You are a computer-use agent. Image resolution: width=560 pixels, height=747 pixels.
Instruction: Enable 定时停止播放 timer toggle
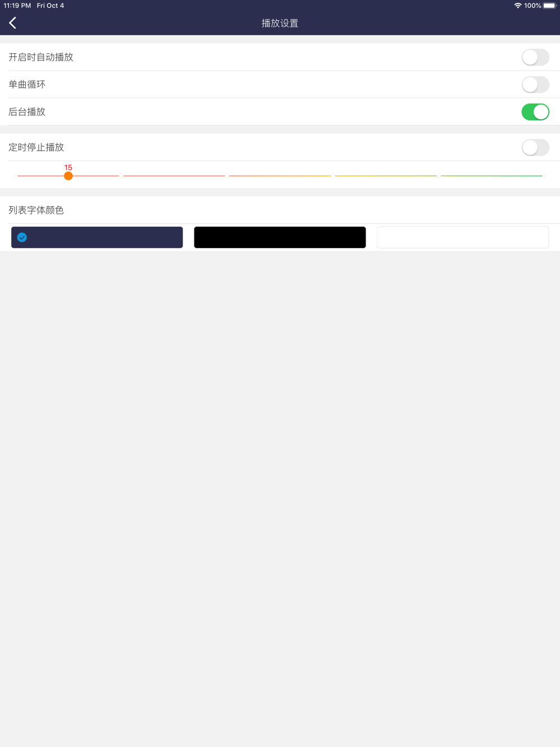click(x=535, y=147)
